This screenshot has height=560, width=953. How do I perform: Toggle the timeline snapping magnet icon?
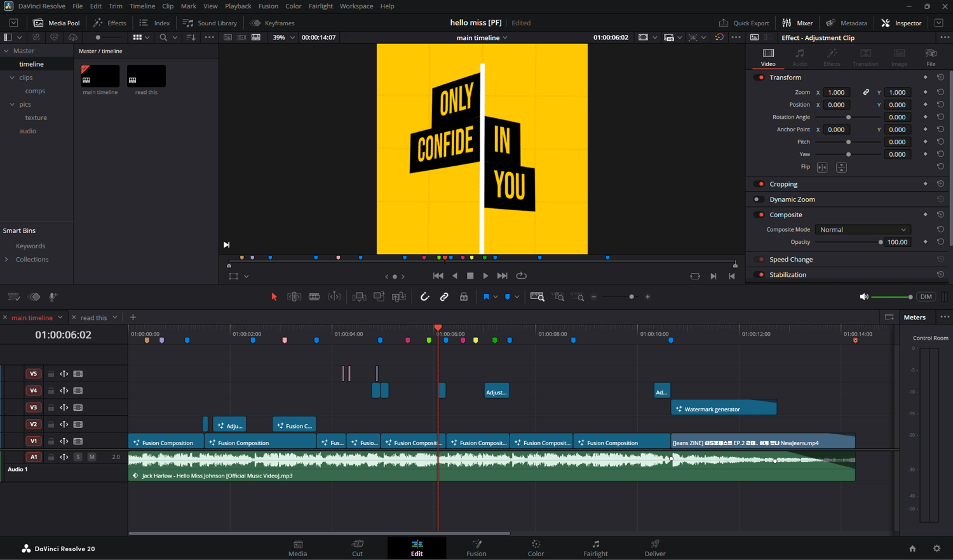pos(425,297)
